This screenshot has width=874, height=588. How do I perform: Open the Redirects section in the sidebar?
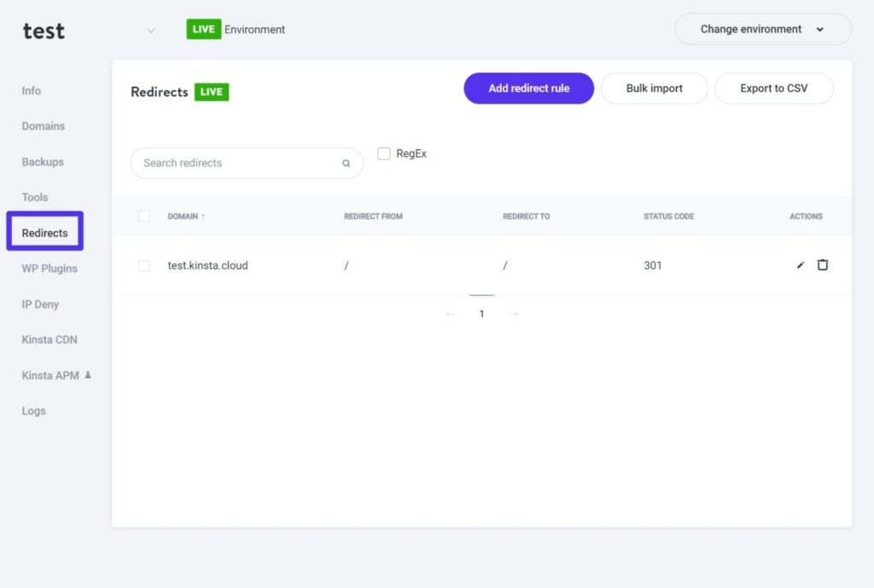click(x=44, y=232)
